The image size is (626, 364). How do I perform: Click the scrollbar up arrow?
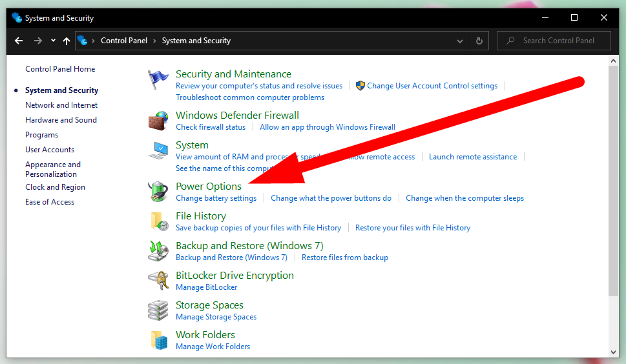point(614,61)
